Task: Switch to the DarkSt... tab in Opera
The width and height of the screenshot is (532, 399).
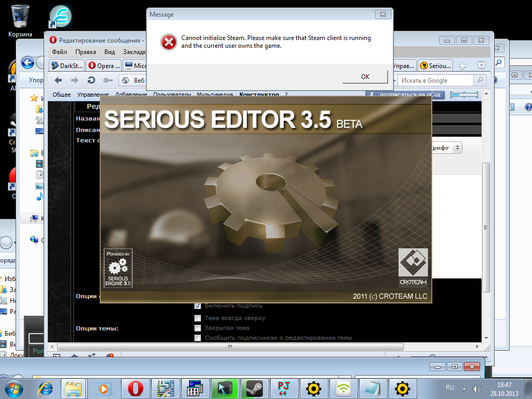Action: point(67,66)
